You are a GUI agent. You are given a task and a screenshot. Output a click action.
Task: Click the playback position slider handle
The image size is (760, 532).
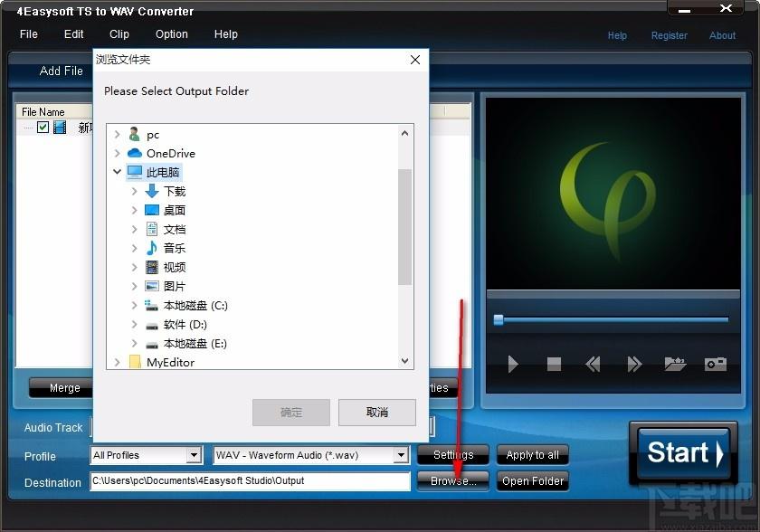click(x=499, y=319)
